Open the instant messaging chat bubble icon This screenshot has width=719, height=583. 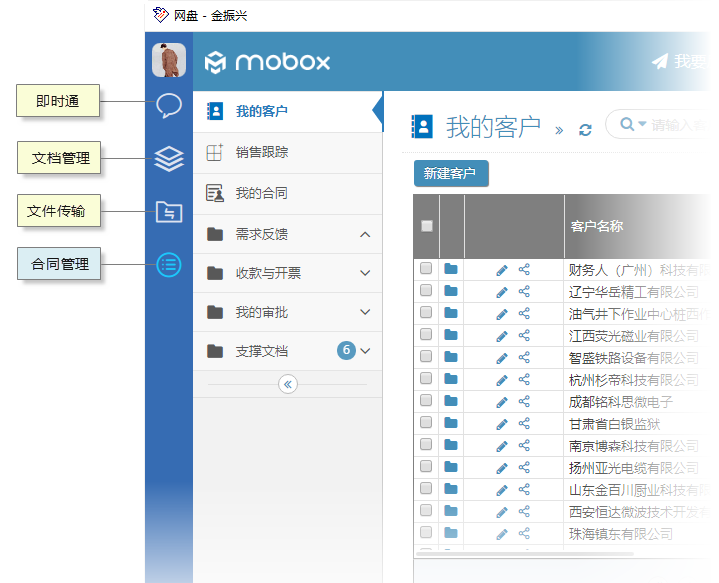pos(169,105)
